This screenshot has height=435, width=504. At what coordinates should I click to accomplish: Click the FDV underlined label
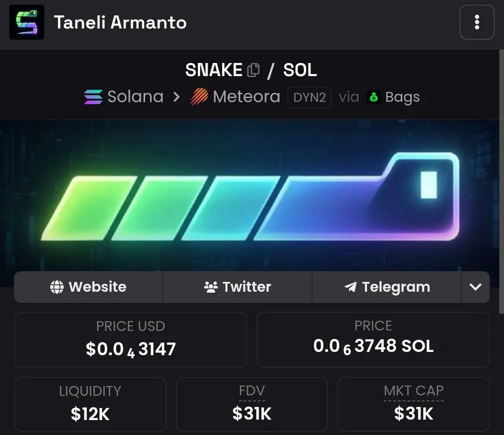pyautogui.click(x=252, y=391)
